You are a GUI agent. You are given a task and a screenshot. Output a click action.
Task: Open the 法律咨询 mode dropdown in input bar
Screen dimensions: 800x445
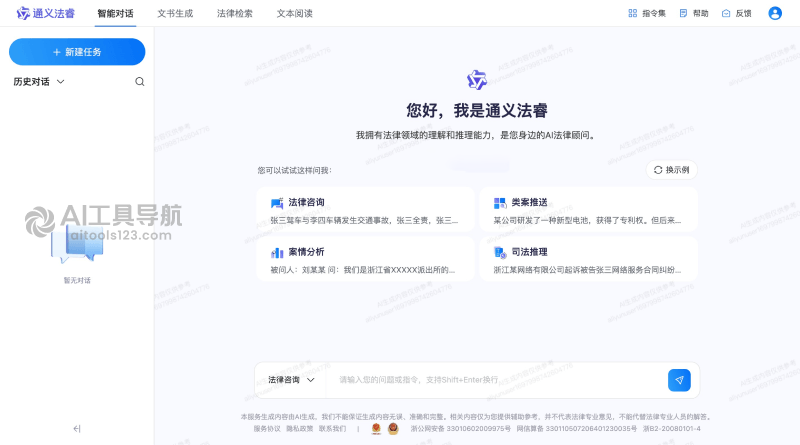[291, 380]
